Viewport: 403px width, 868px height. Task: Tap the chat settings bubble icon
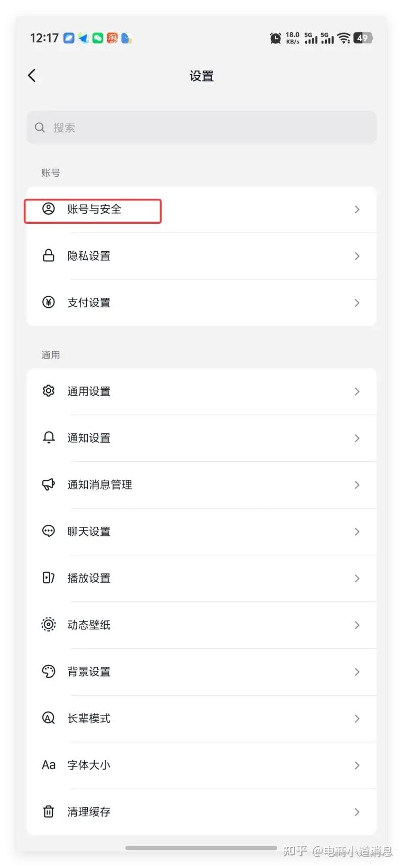click(x=49, y=531)
